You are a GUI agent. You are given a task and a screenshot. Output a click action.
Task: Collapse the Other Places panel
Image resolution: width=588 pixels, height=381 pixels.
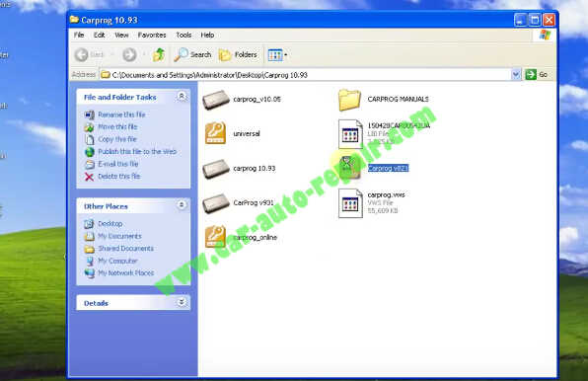[182, 204]
